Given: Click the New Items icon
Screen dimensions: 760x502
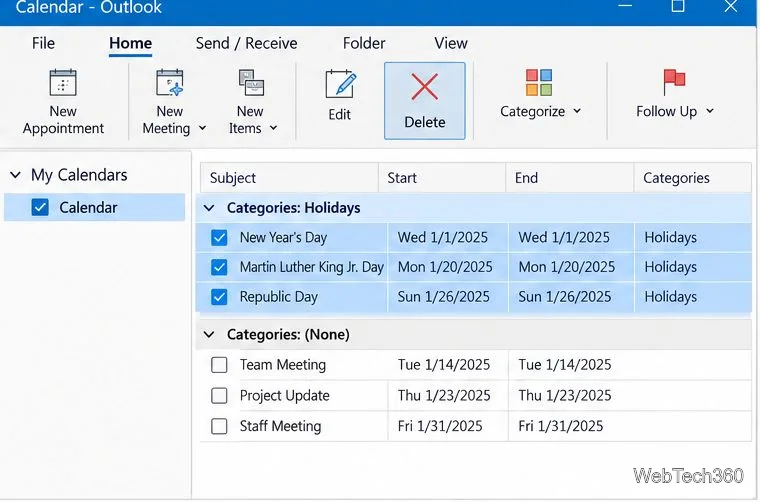Looking at the screenshot, I should (251, 83).
